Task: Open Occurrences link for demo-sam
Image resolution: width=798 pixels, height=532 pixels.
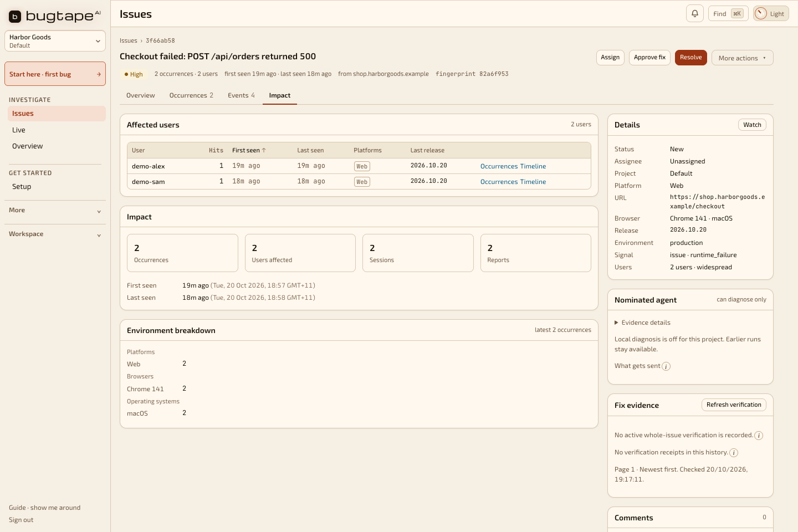Action: pos(499,182)
